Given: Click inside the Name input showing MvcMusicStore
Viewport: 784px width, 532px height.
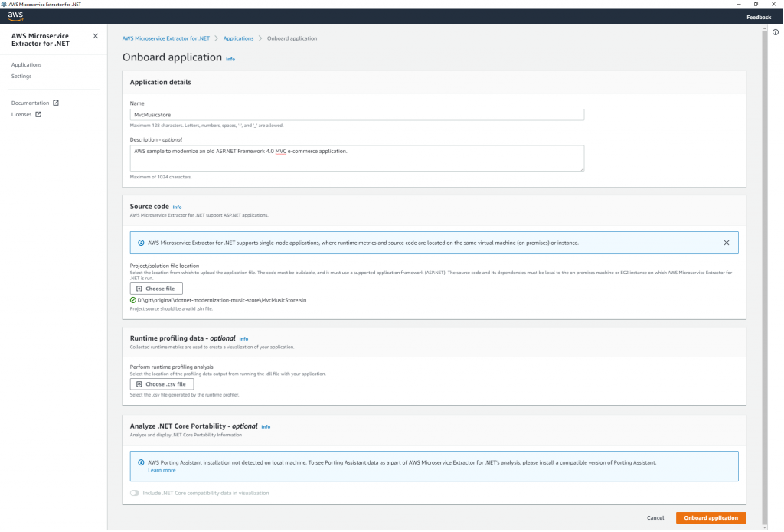Looking at the screenshot, I should click(x=356, y=114).
